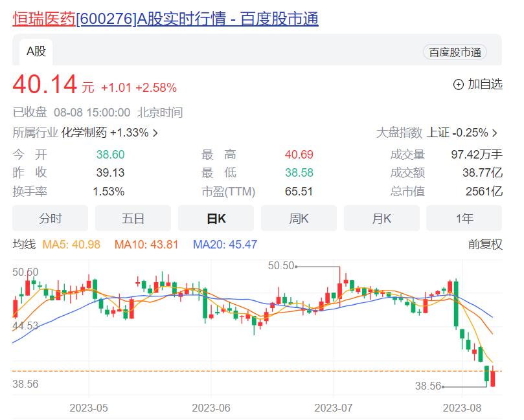Click the 市盈(TTM) value 65.51
Screen dimensions: 524x420
point(299,192)
